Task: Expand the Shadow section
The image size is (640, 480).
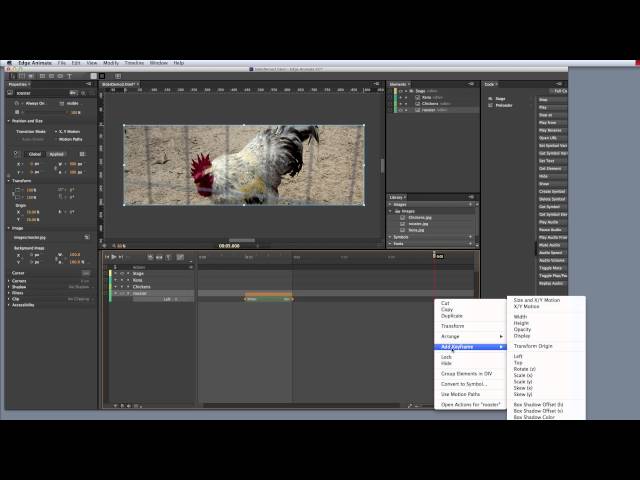Action: pyautogui.click(x=9, y=287)
